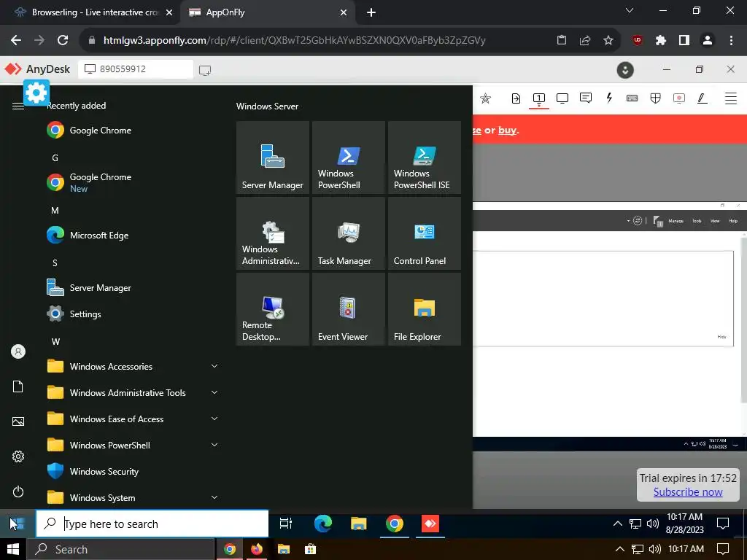Open a new browser tab
747x560 pixels.
coord(371,13)
